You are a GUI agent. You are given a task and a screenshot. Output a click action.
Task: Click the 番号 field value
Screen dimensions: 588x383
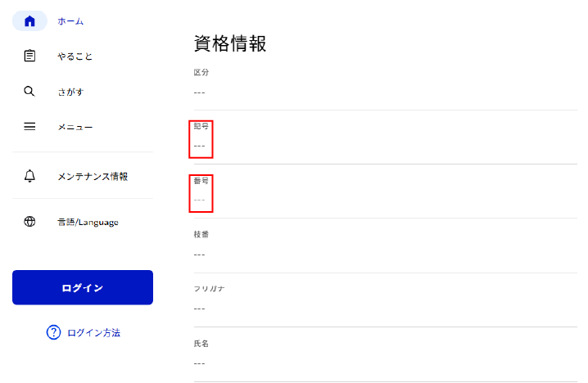coord(199,201)
